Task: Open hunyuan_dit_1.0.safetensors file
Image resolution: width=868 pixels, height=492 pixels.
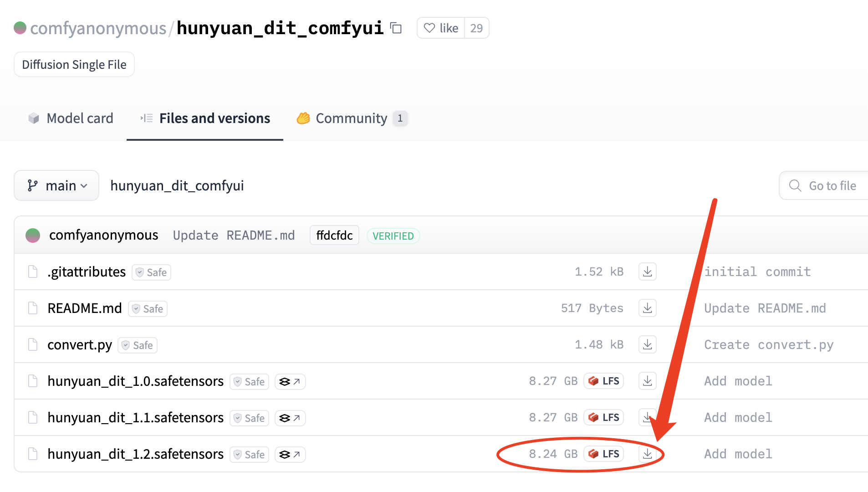Action: 136,381
